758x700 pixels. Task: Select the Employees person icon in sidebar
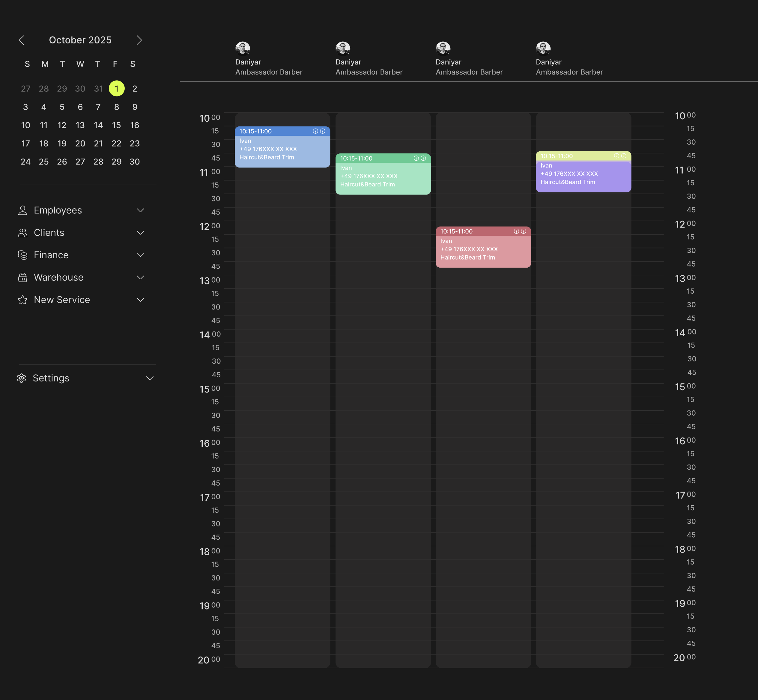tap(22, 210)
